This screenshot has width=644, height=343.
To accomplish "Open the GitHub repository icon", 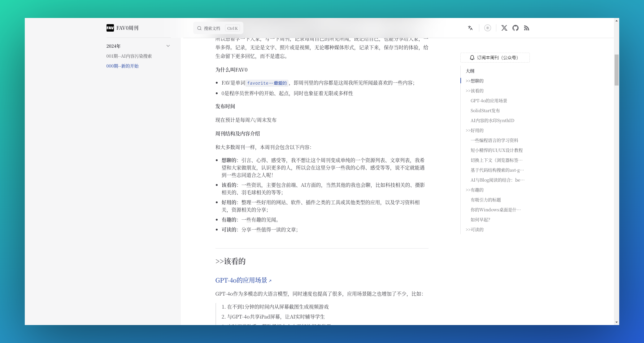I will pos(516,28).
